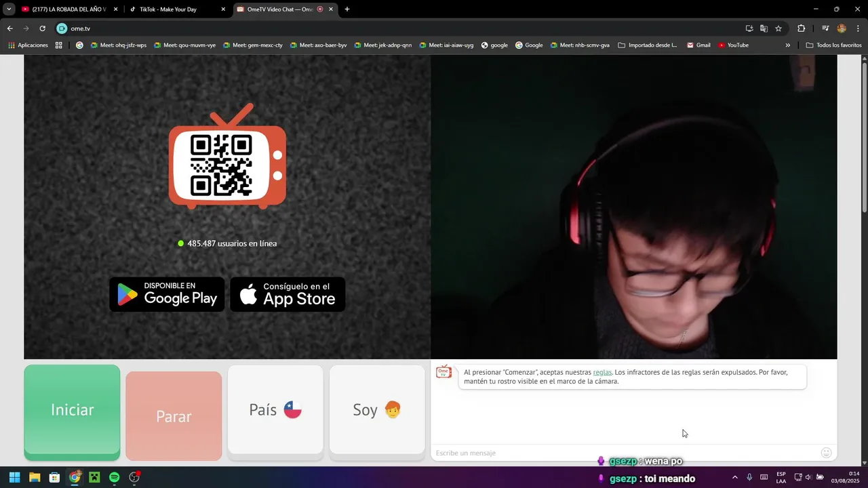
Task: Open the Extensions puzzle icon
Action: (801, 28)
